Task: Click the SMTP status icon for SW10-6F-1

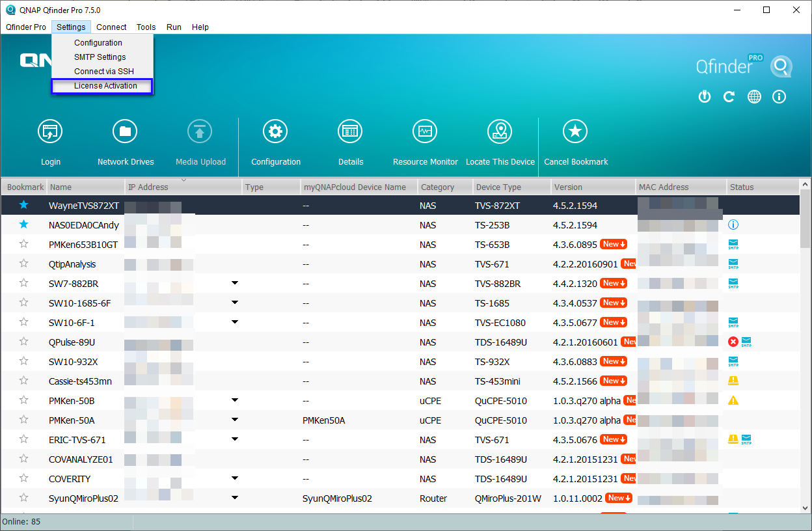Action: pyautogui.click(x=733, y=323)
